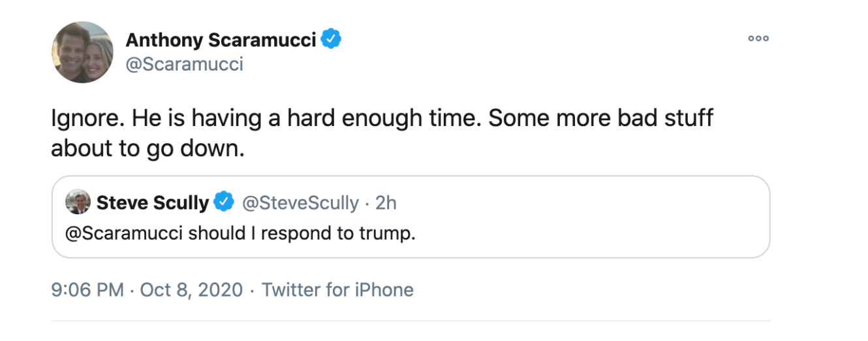868x341 pixels.
Task: Open the Twitter for iPhone source link
Action: [337, 289]
